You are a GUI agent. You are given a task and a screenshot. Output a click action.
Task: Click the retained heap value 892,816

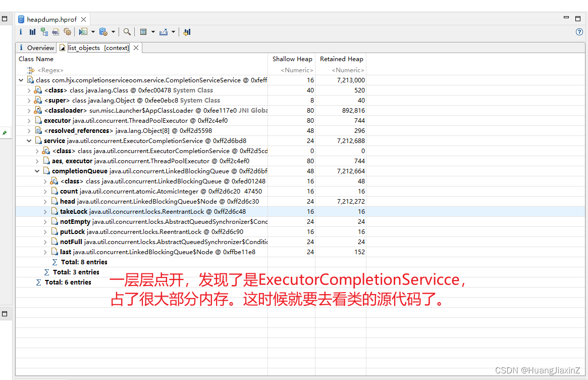pos(353,110)
